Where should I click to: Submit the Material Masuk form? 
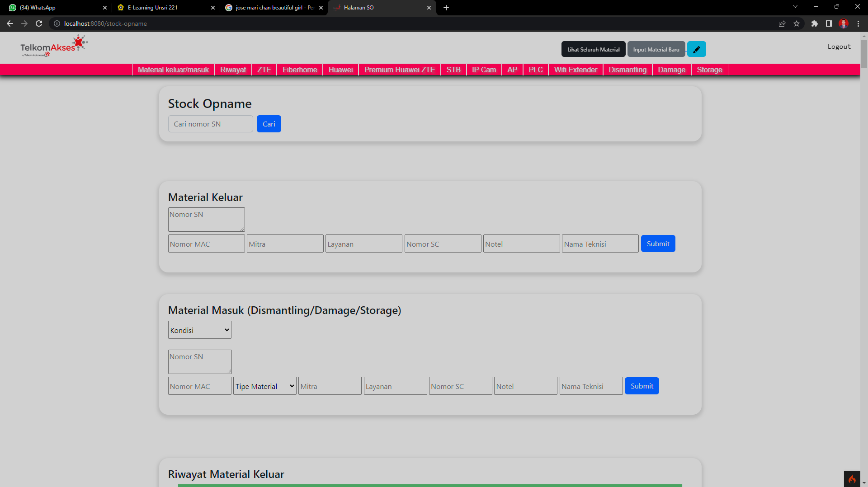[x=642, y=386]
